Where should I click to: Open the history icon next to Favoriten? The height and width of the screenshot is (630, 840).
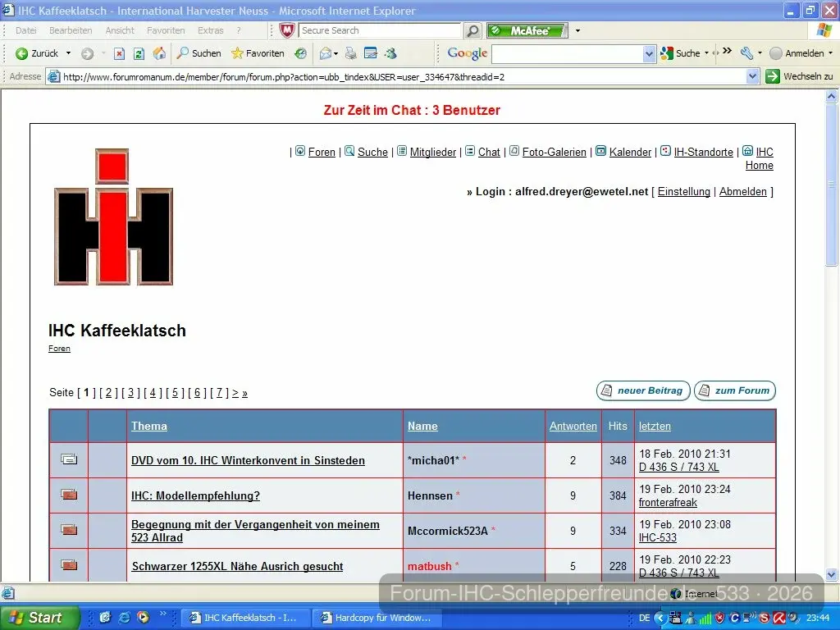[x=300, y=53]
